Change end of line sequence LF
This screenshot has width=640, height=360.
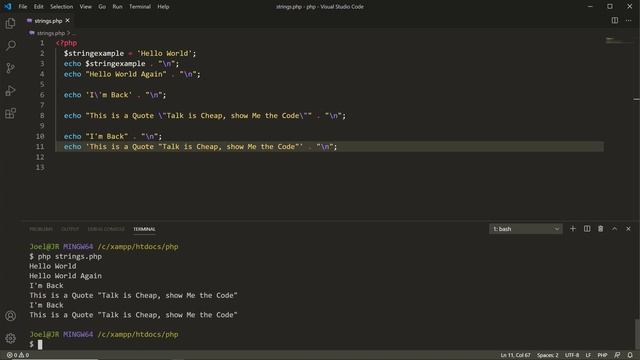tap(588, 355)
